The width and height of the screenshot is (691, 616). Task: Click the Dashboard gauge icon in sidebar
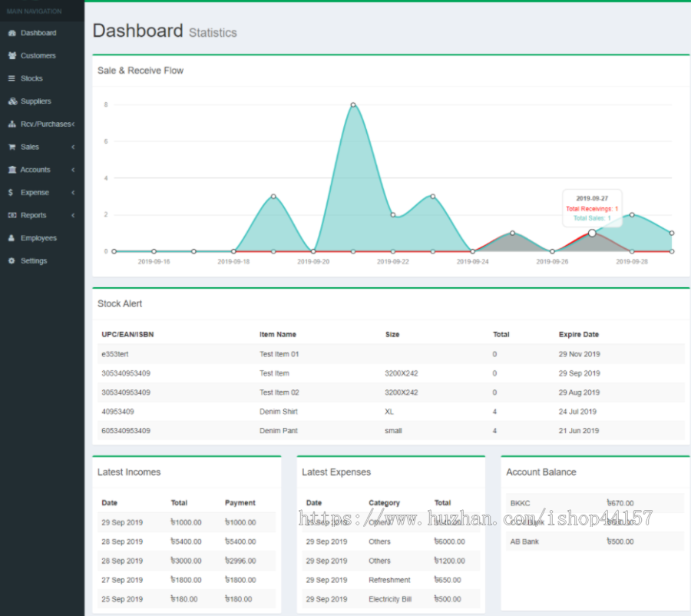[x=12, y=33]
